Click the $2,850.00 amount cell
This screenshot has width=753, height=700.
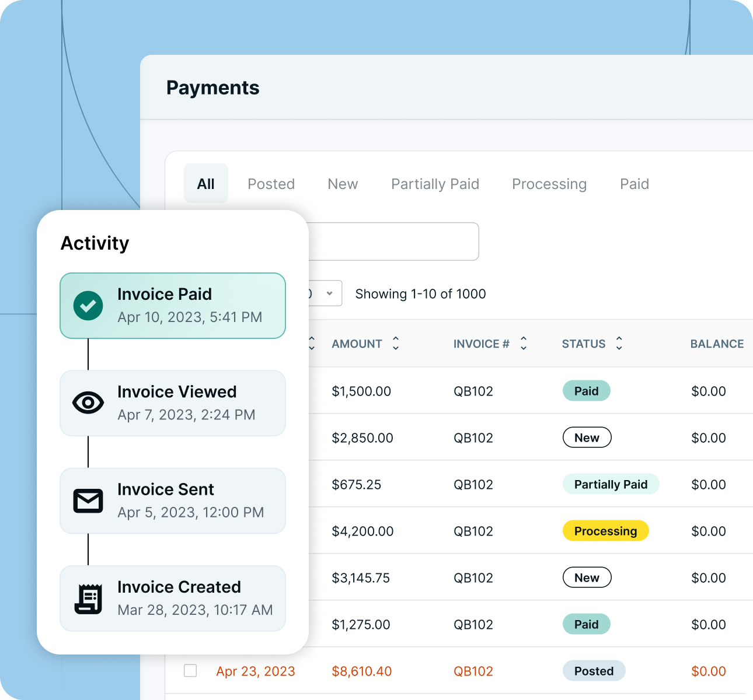click(x=362, y=438)
